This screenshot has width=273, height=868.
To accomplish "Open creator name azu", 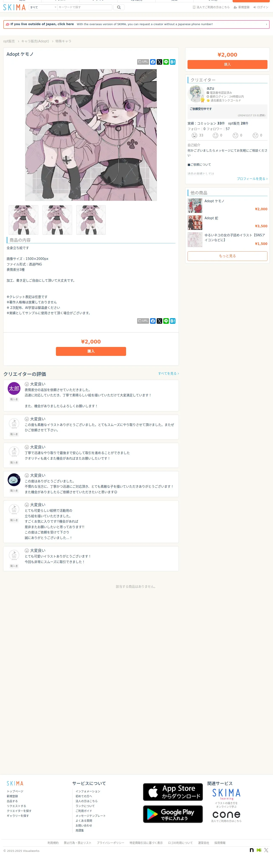I will [x=210, y=88].
